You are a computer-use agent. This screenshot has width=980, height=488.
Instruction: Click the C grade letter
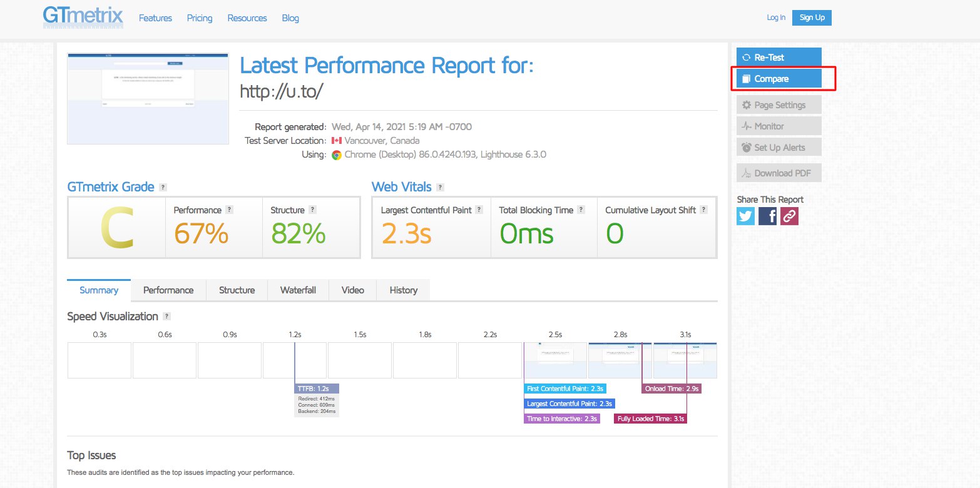117,229
